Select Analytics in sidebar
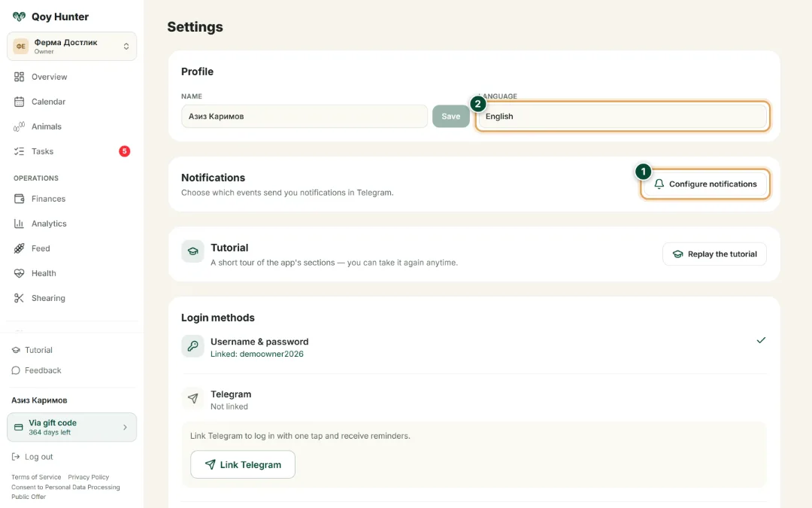 pos(72,224)
